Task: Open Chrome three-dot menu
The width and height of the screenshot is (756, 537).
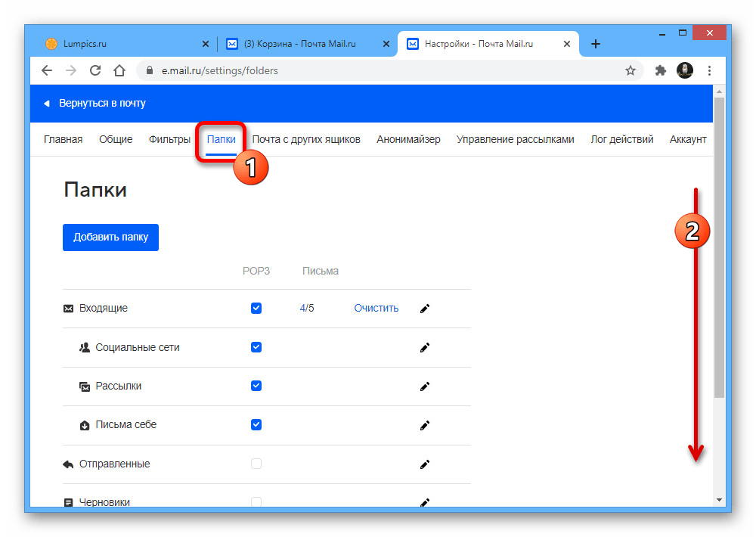Action: point(709,70)
